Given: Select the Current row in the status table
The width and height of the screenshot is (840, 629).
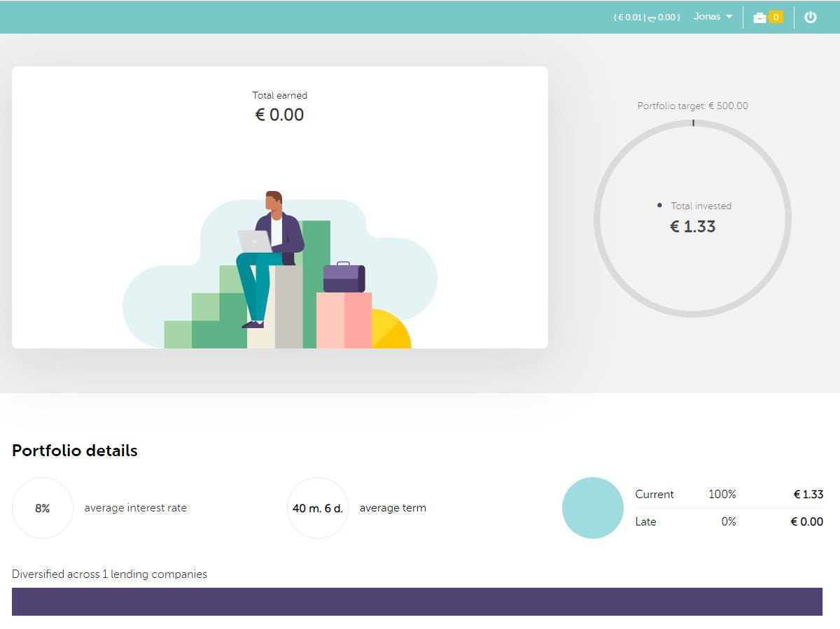Looking at the screenshot, I should [729, 494].
